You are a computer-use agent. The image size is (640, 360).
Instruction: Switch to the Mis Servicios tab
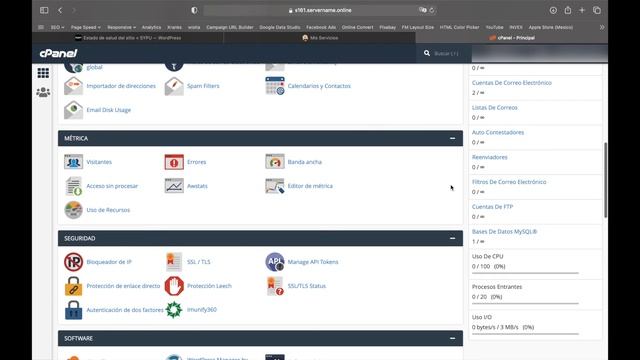pyautogui.click(x=320, y=38)
